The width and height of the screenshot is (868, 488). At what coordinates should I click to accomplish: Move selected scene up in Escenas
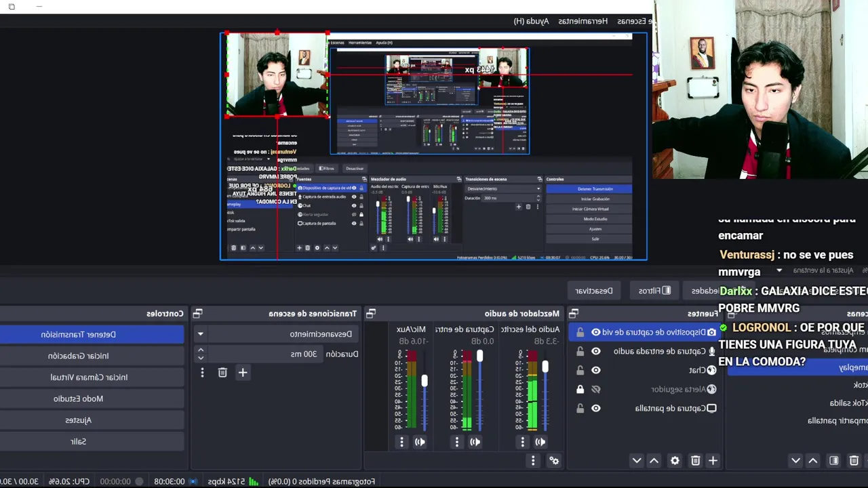pyautogui.click(x=813, y=461)
